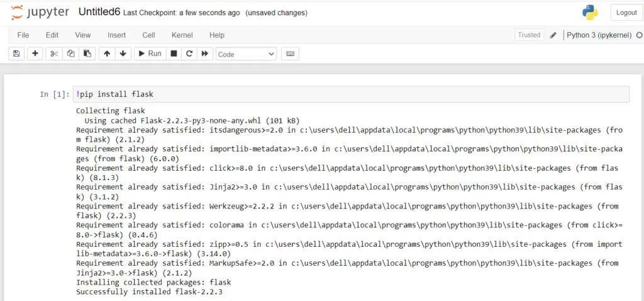644x301 pixels.
Task: Copy selected cells icon
Action: tap(70, 54)
